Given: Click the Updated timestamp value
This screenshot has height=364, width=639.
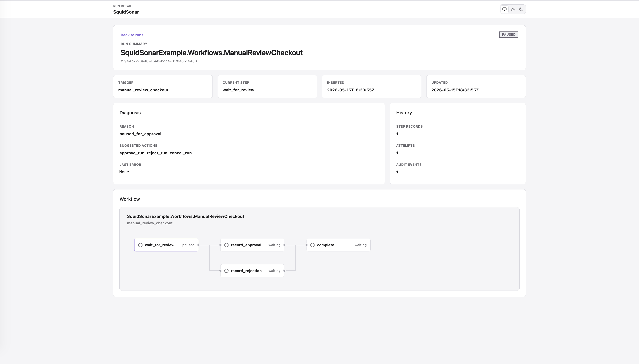Looking at the screenshot, I should [455, 90].
